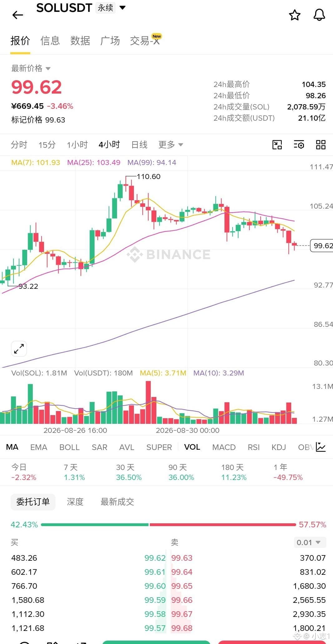The height and width of the screenshot is (644, 333).
Task: Open price alert bell icon
Action: coord(319,15)
